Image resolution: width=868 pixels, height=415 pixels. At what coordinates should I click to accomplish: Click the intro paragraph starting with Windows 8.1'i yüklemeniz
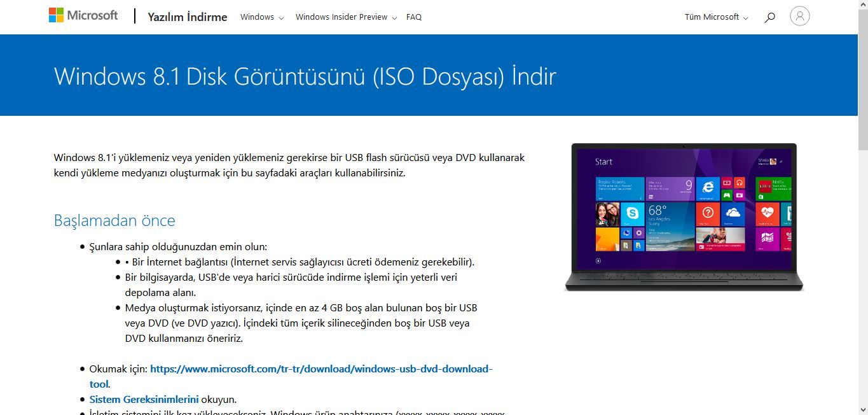tap(289, 165)
